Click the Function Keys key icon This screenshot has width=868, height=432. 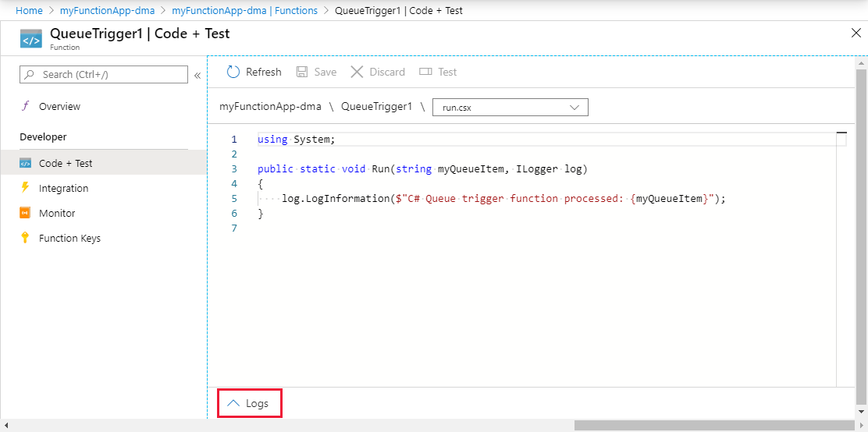(x=25, y=238)
